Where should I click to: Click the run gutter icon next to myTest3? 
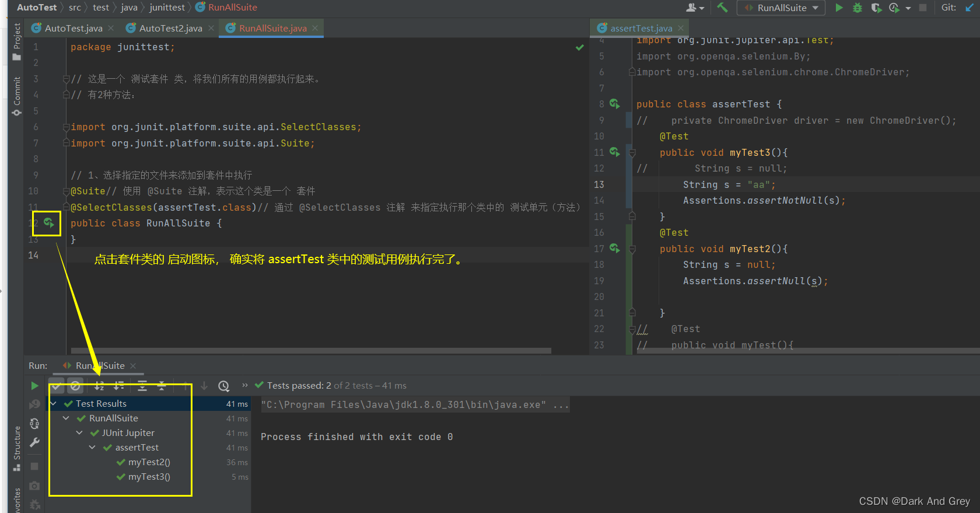coord(614,152)
